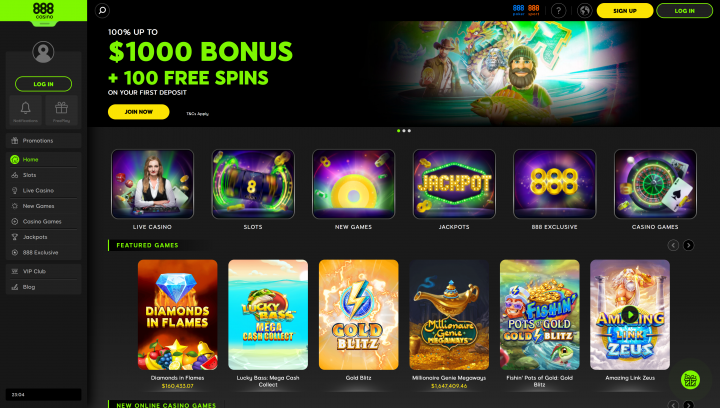
Task: Show previous Featured Games with left arrow
Action: coord(673,245)
